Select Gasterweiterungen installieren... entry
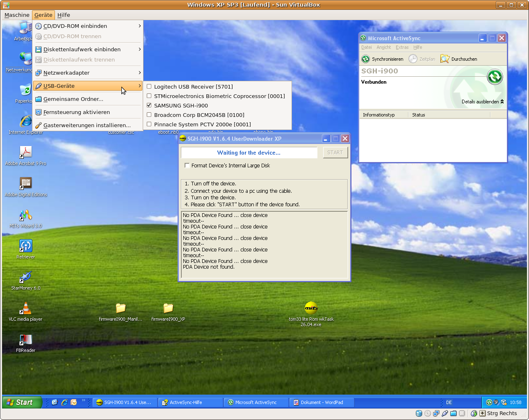Screen dimensions: 529x420 tap(88, 125)
